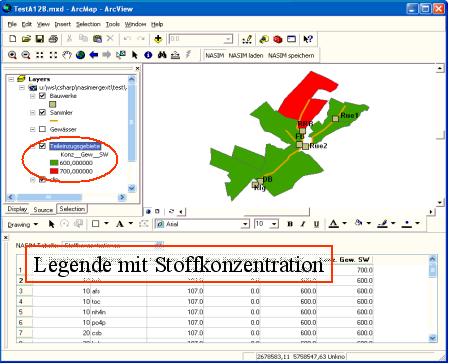Image resolution: width=449 pixels, height=364 pixels.
Task: Click the NASIM laden button
Action: pos(246,55)
